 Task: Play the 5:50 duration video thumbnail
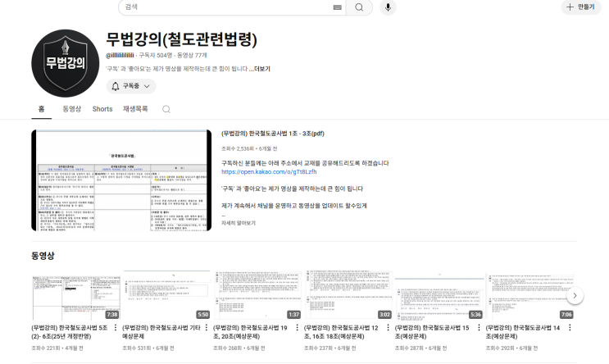click(x=166, y=295)
